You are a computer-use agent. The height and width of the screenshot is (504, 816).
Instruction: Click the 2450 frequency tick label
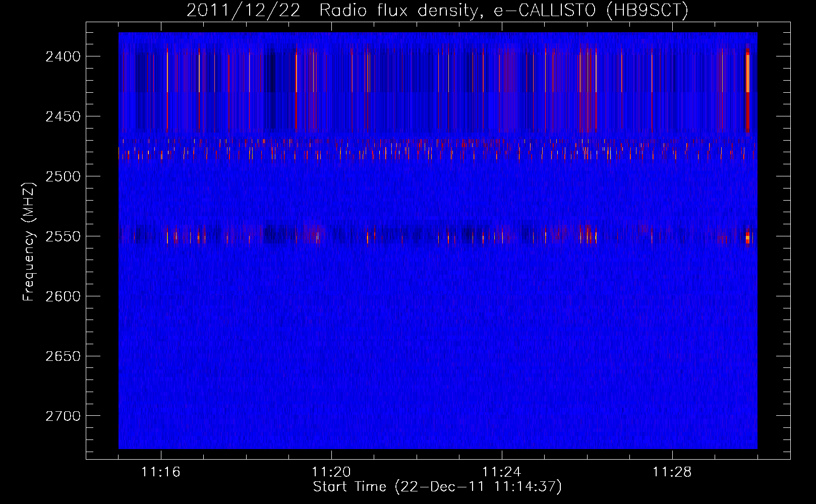pos(63,116)
